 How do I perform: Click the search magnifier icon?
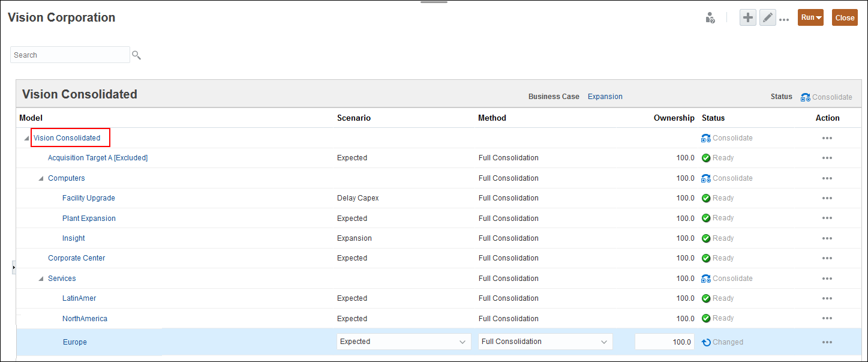pos(136,55)
